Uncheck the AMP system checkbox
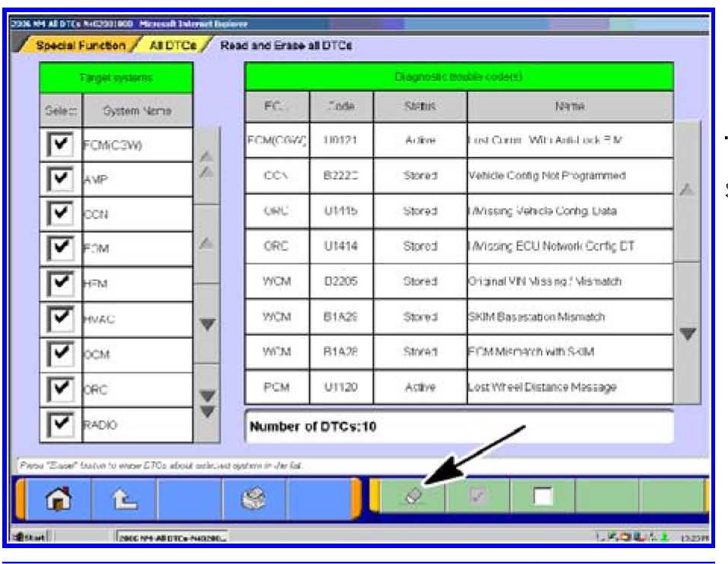 click(60, 180)
